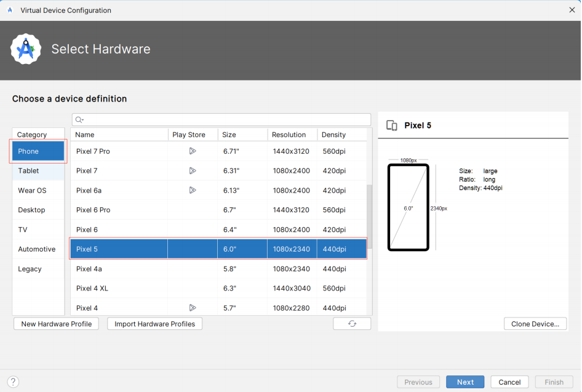The width and height of the screenshot is (582, 392).
Task: Click the device table vertical scrollbar
Action: [369, 217]
